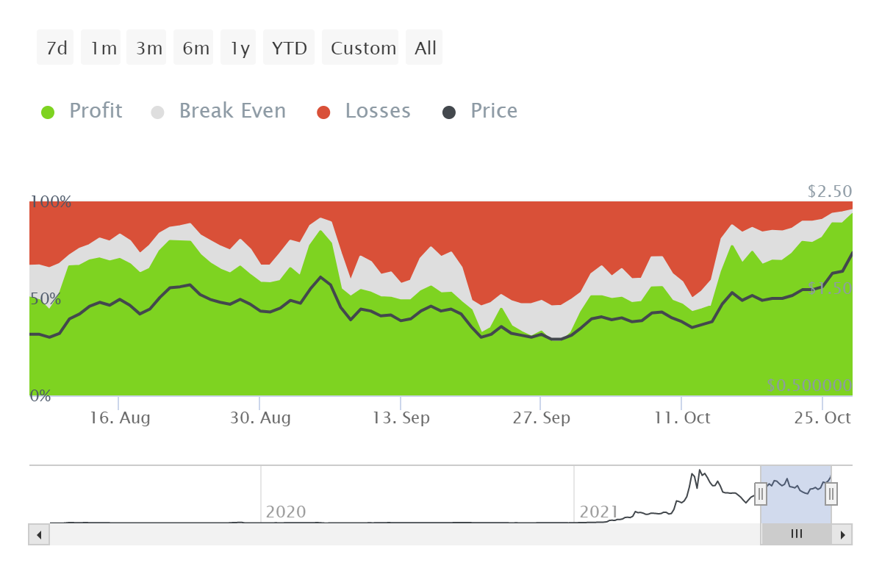Click the left navigator range handle
Image resolution: width=882 pixels, height=588 pixels.
(761, 494)
